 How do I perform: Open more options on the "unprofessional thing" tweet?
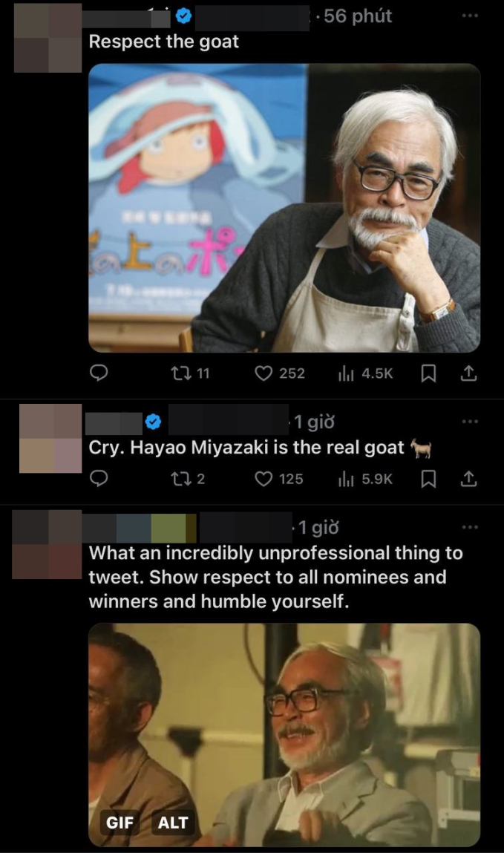point(469,527)
